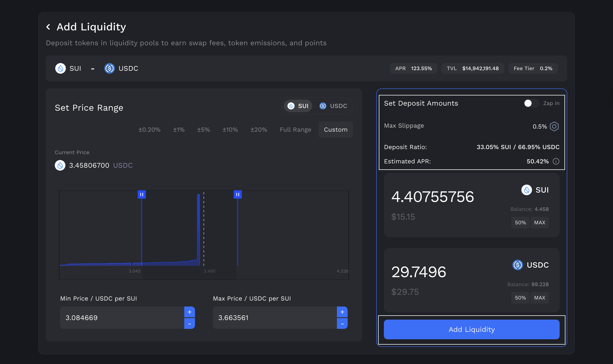Select the Custom range preset
The height and width of the screenshot is (364, 613).
(336, 130)
